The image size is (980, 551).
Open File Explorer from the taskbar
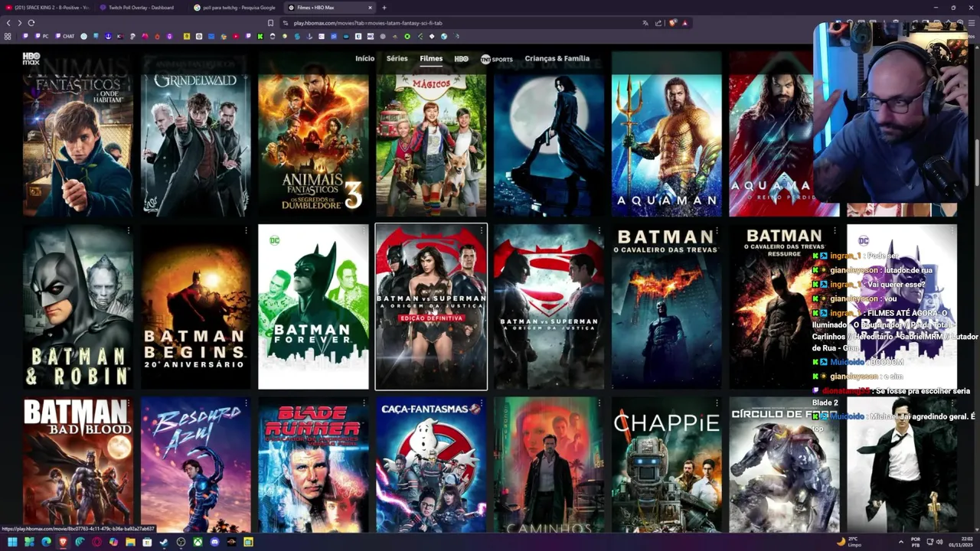130,542
